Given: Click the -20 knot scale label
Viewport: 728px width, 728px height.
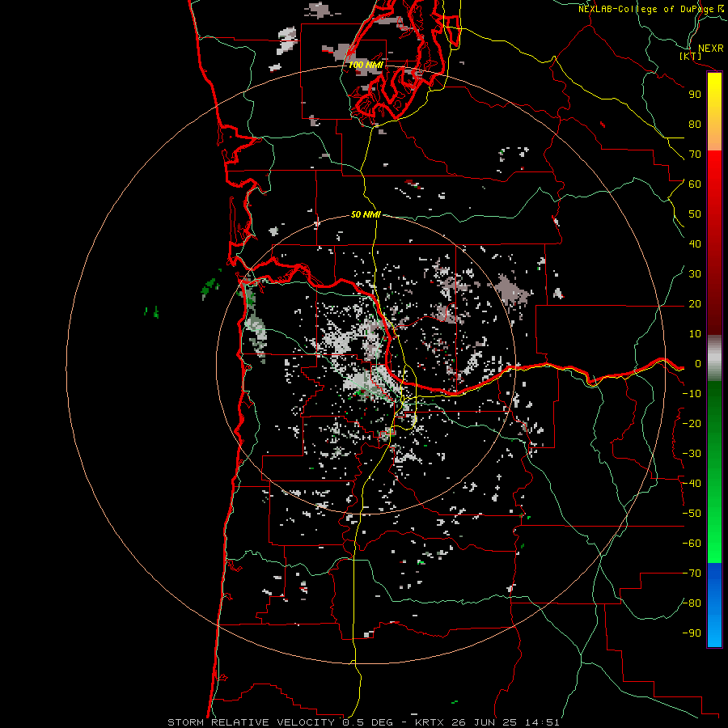Looking at the screenshot, I should (692, 423).
